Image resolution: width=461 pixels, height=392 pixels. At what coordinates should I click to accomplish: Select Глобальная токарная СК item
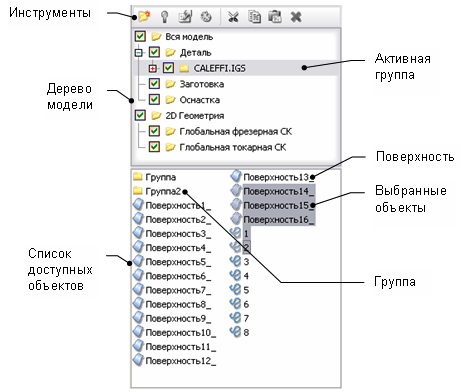(233, 147)
